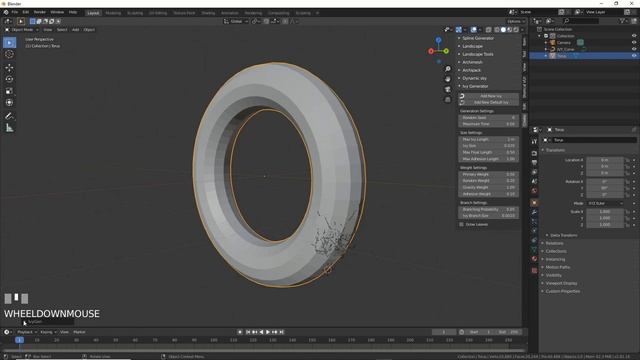Screen dimensions: 640x360
Task: Toggle visibility eye of Camera object
Action: click(634, 42)
